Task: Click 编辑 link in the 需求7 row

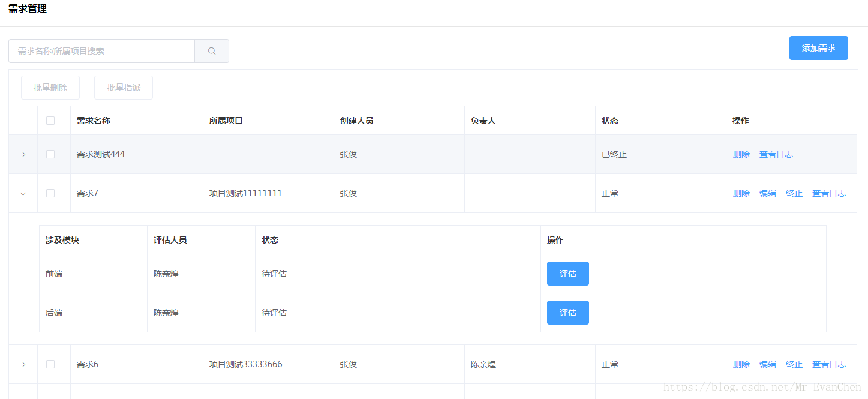Action: [768, 193]
